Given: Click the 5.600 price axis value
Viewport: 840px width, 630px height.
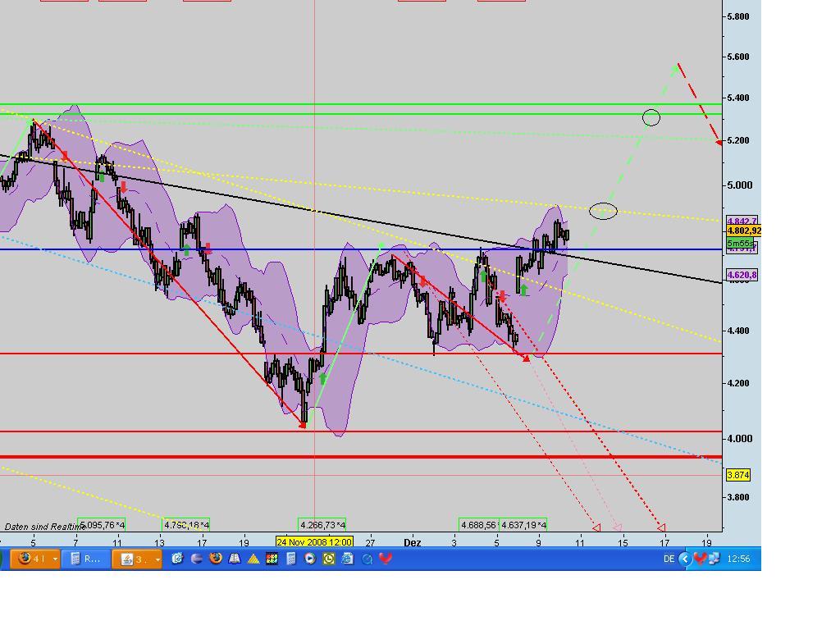Looking at the screenshot, I should click(x=738, y=57).
